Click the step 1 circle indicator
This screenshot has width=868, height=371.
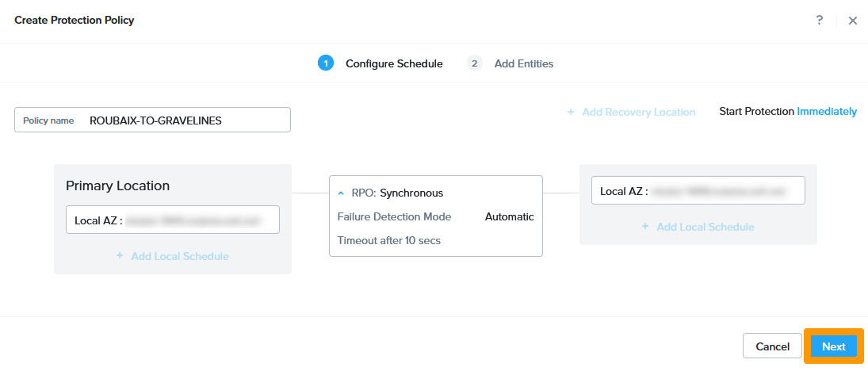point(325,63)
